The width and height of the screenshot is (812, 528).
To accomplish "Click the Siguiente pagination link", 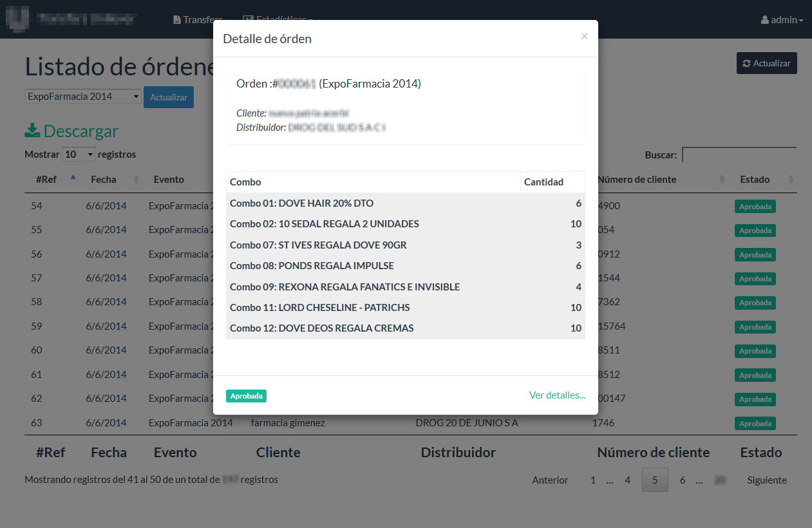I will (767, 480).
